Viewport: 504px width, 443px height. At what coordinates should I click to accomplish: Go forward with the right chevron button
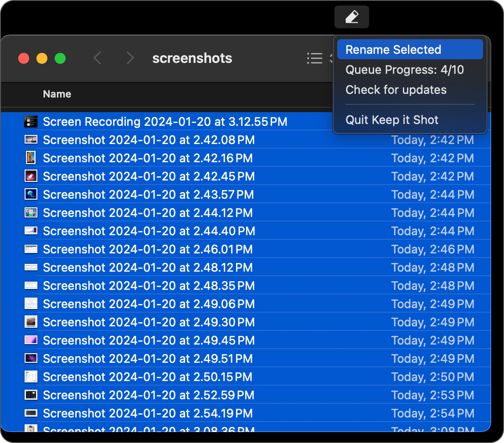(130, 58)
